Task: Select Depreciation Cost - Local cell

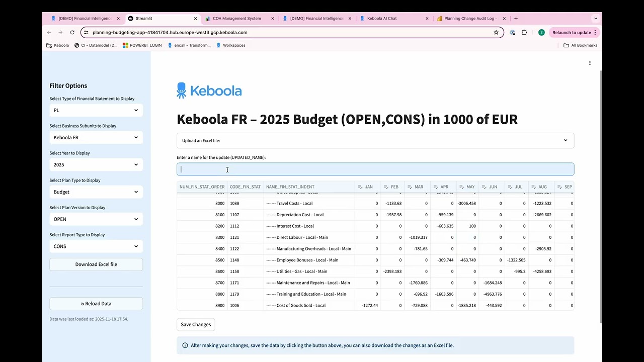Action: pos(309,215)
